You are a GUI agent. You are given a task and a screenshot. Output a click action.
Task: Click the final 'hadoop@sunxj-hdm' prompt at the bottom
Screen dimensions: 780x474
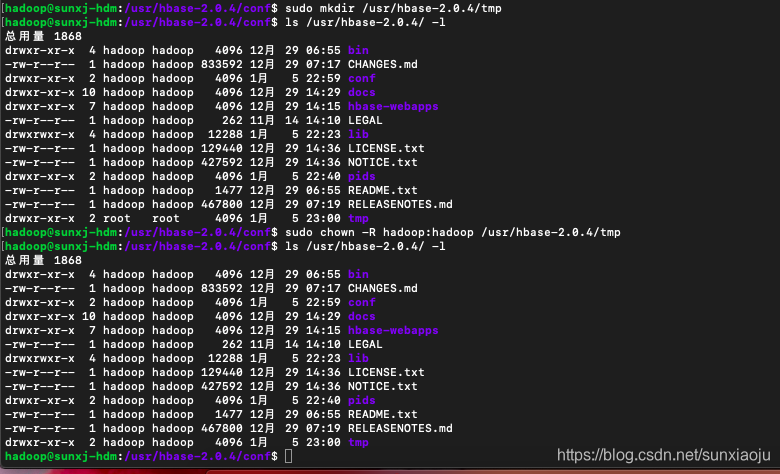pyautogui.click(x=61, y=456)
